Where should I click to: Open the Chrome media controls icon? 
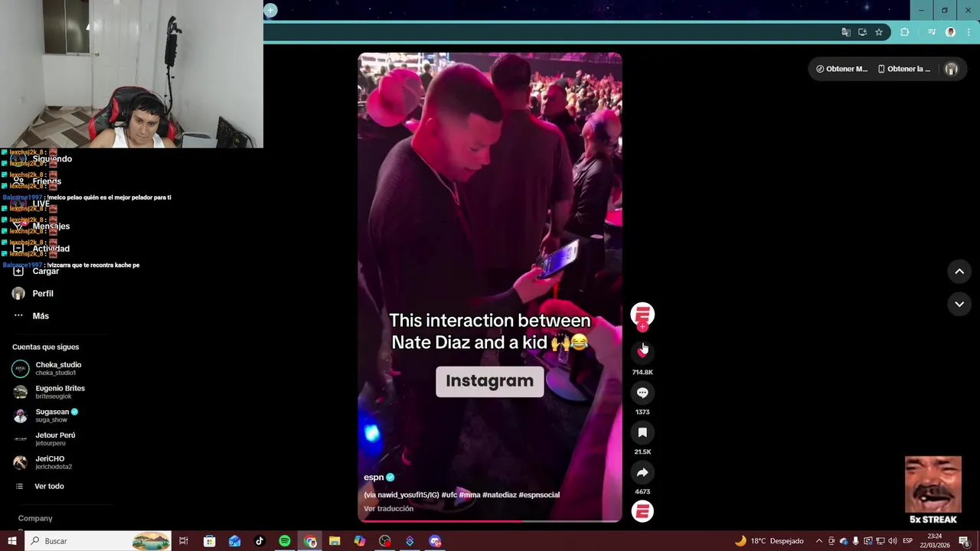[x=932, y=32]
